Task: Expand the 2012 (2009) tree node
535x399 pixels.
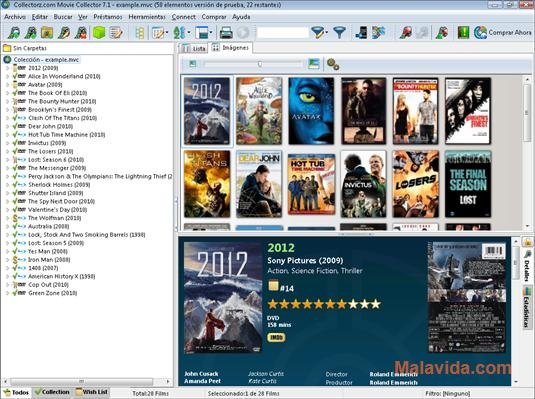Action: [x=8, y=68]
